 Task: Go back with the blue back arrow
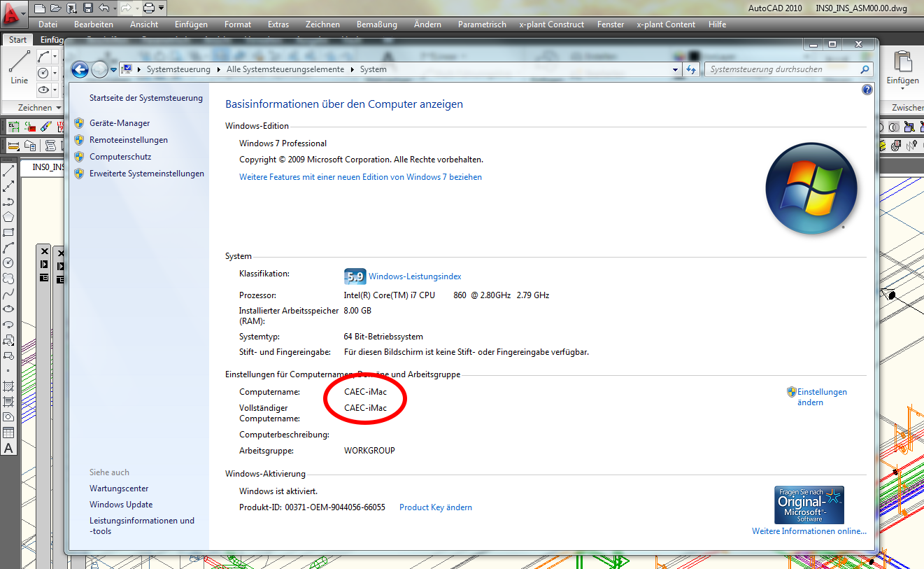(80, 69)
